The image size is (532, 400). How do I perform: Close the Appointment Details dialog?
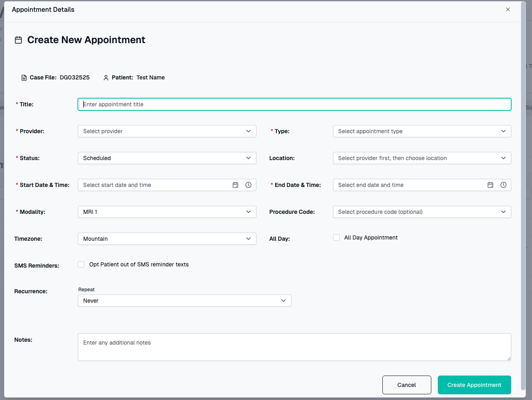point(508,9)
